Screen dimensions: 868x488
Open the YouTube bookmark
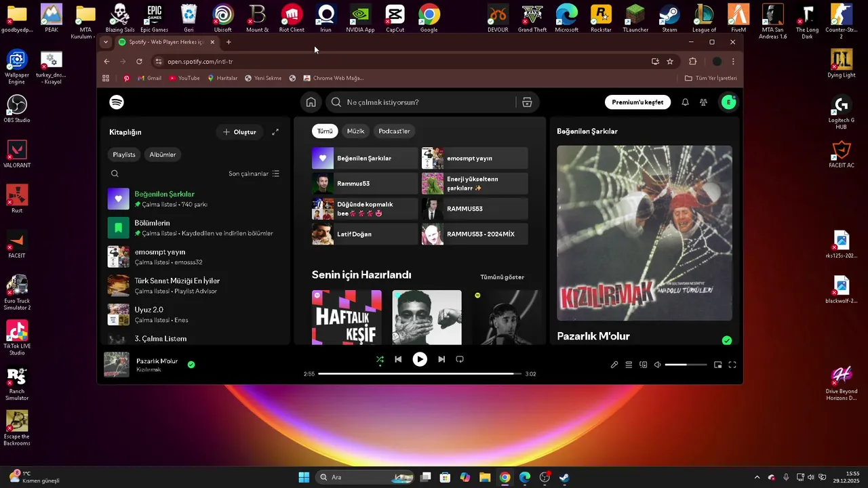tap(184, 78)
